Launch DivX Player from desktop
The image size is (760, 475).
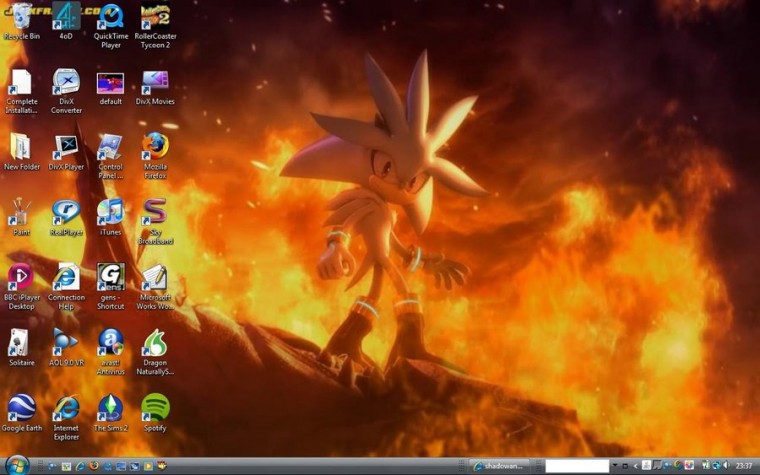[x=66, y=153]
